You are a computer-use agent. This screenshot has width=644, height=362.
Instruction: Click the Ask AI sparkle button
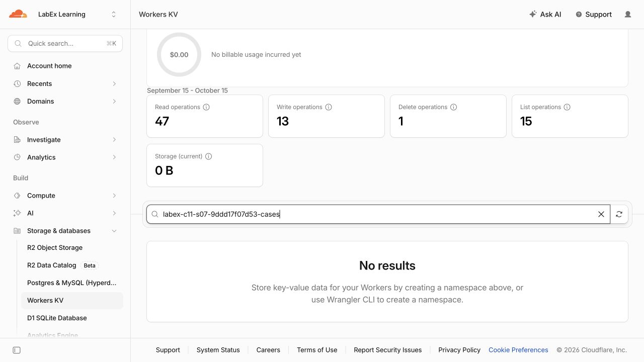point(545,15)
